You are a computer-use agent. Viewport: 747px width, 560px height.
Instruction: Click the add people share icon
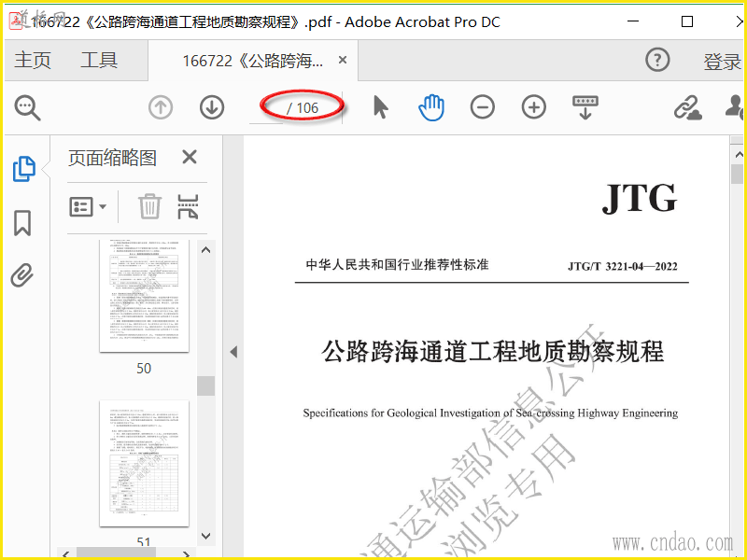[735, 107]
